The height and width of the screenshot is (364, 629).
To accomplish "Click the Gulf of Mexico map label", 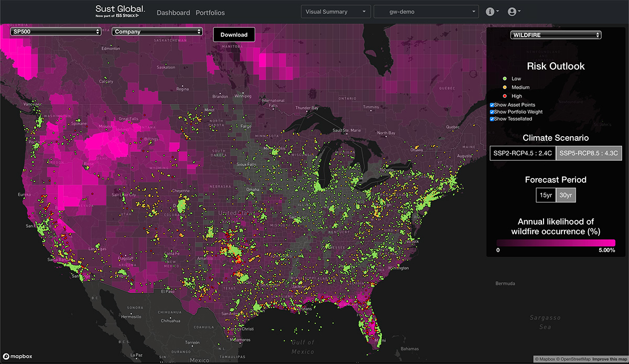I will coord(302,347).
